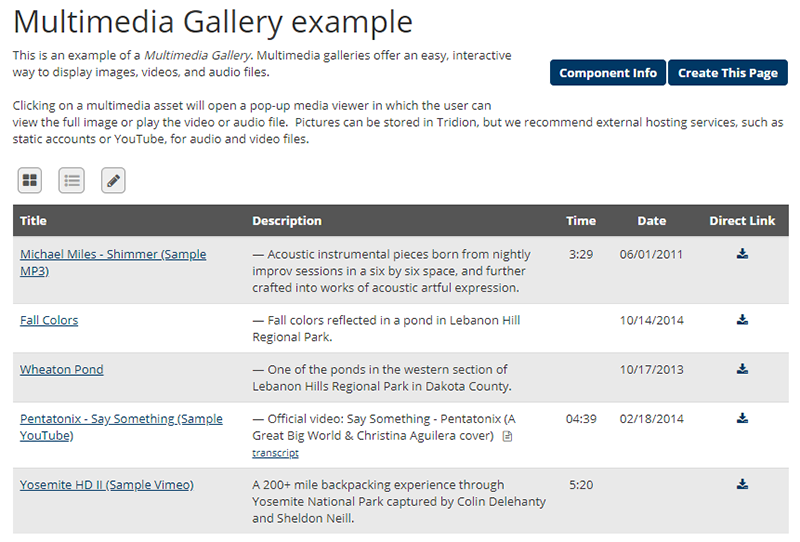Sort by the Title column header
The image size is (800, 542).
coord(33,221)
